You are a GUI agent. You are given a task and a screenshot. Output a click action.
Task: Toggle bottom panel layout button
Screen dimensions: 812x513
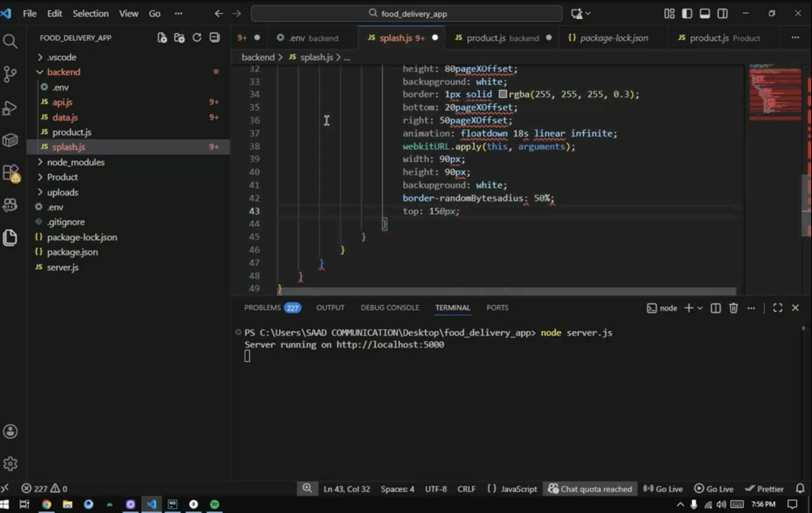pyautogui.click(x=704, y=14)
